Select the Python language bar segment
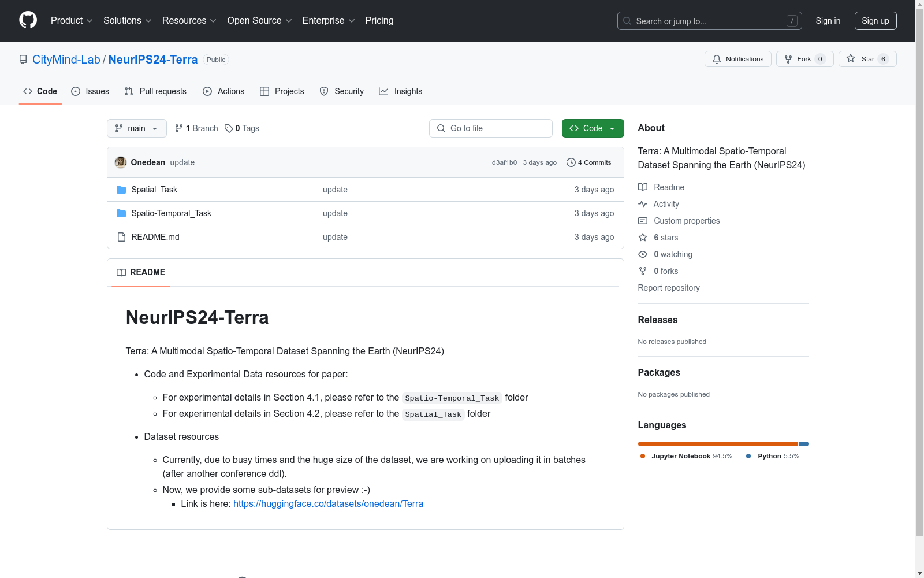 coord(804,444)
